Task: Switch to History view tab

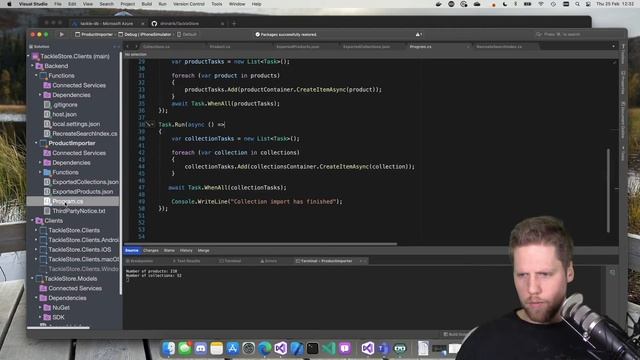Action: 186,251
